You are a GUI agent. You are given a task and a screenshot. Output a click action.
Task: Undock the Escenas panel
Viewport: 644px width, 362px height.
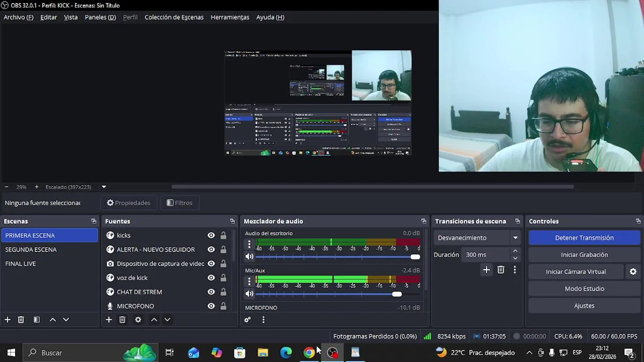click(94, 221)
